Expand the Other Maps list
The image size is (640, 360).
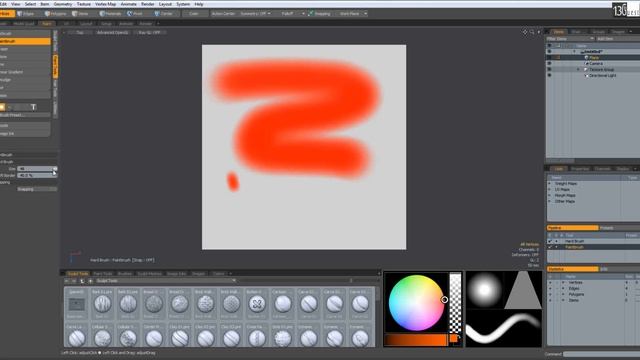point(549,201)
